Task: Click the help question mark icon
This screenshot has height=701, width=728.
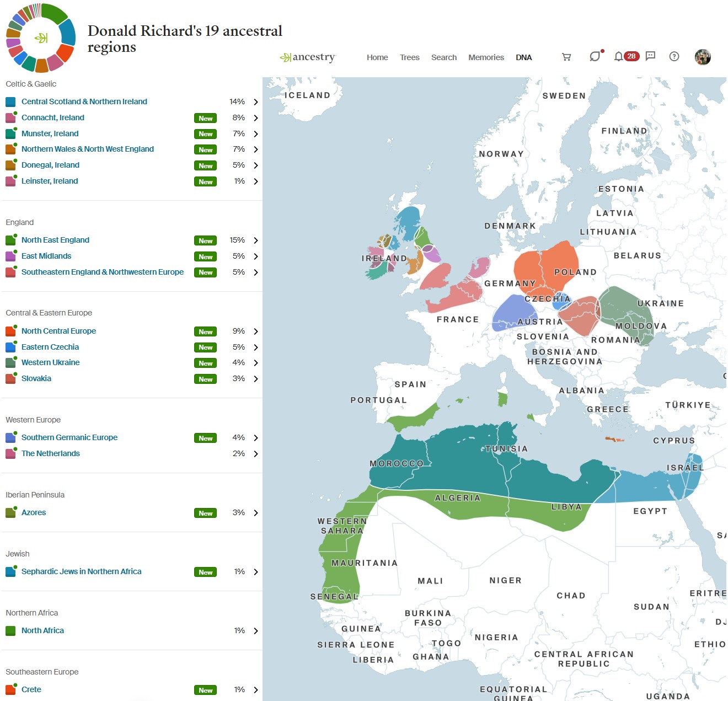Action: 674,56
